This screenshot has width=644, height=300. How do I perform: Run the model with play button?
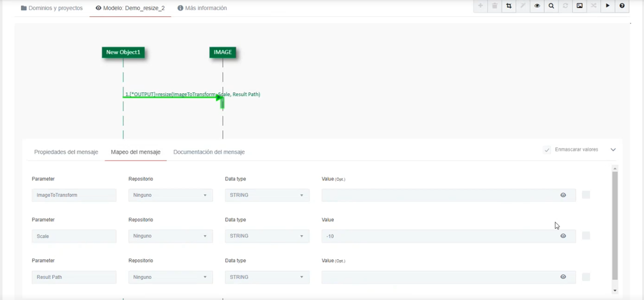[x=608, y=6]
